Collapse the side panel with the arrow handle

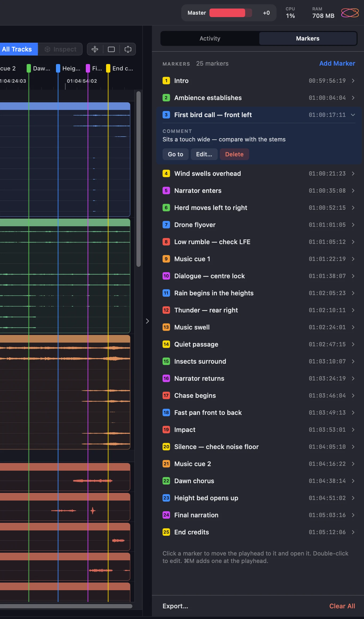tap(147, 321)
